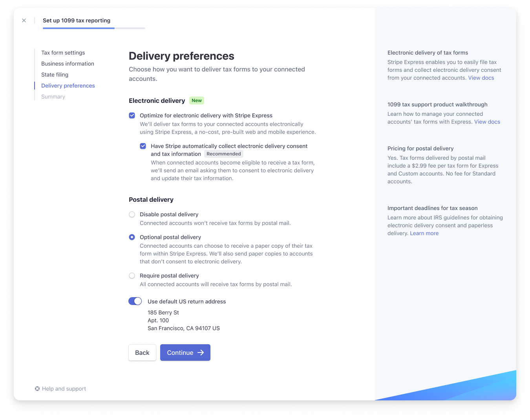This screenshot has width=530, height=420.
Task: Click San Francisco, CA 94107 US text
Action: point(184,328)
